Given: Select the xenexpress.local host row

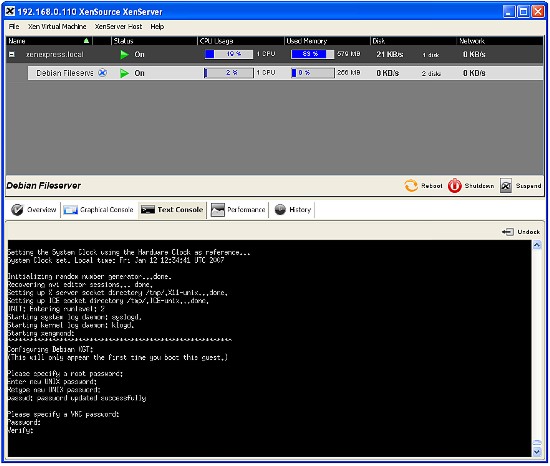Looking at the screenshot, I should (x=275, y=54).
